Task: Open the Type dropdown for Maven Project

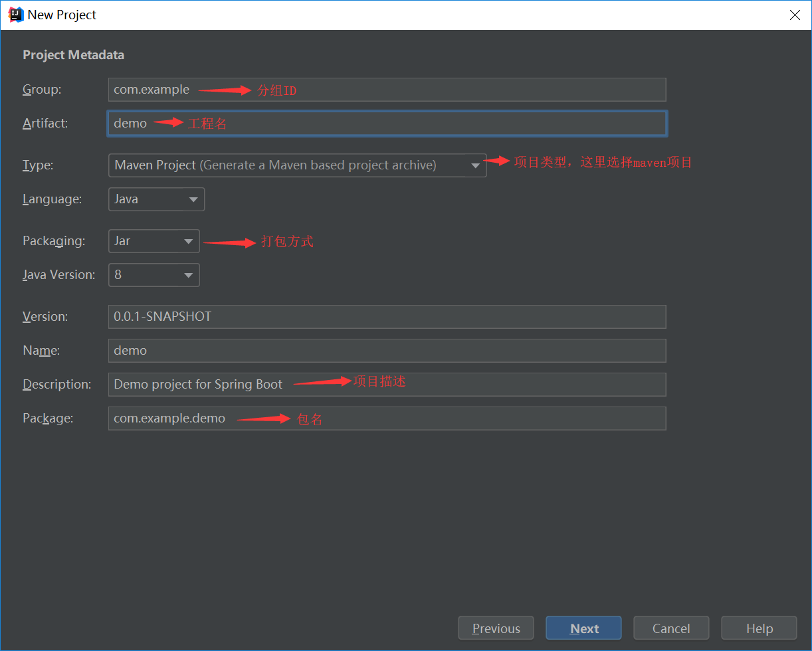Action: [297, 165]
